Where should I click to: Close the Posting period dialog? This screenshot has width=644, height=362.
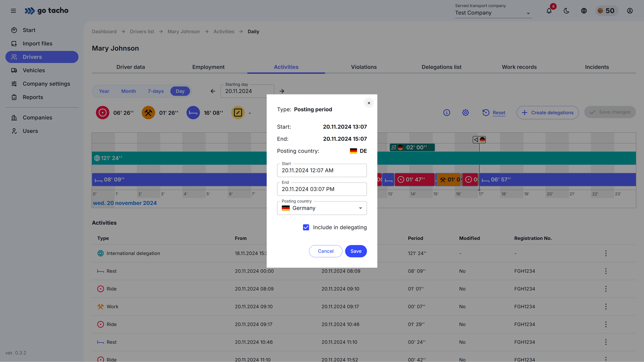tap(369, 103)
